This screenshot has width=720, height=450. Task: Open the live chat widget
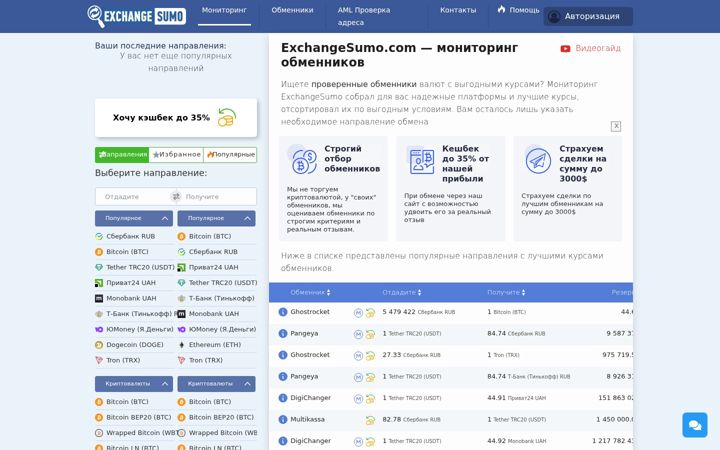(695, 425)
